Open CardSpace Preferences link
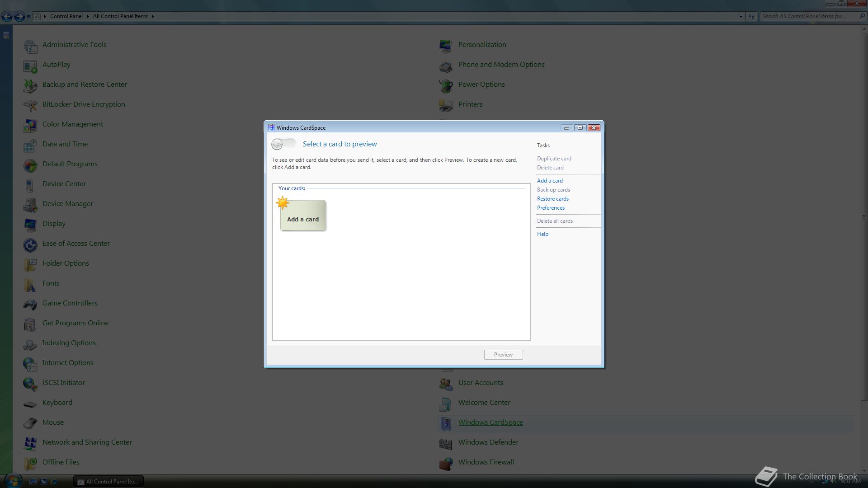The image size is (868, 488). point(551,208)
